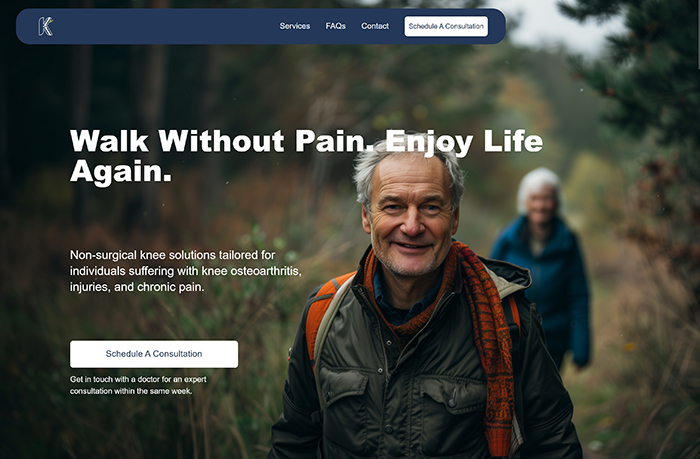
Task: Click the smiling man's face
Action: (x=409, y=219)
